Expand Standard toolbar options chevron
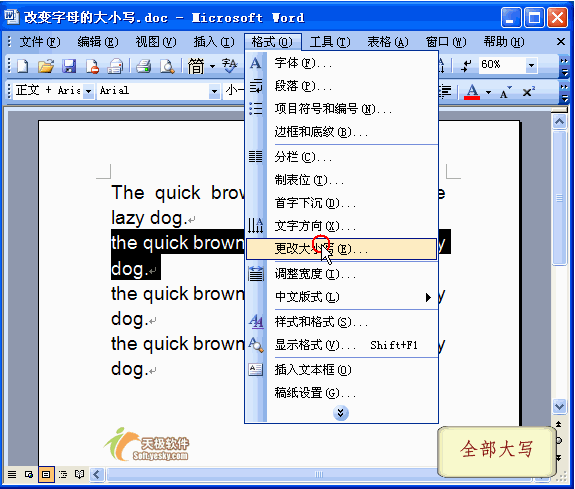Viewport: 575px width, 489px height. (x=564, y=66)
